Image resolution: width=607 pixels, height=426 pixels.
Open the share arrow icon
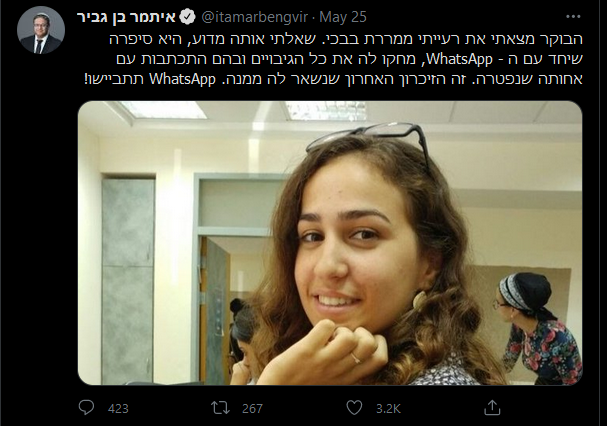(492, 407)
